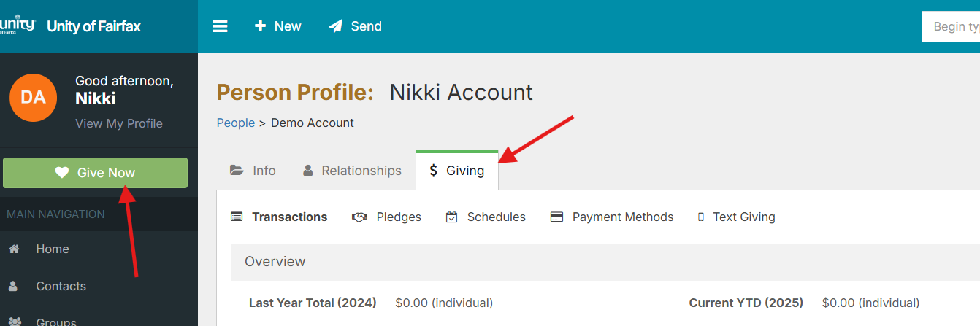This screenshot has width=980, height=326.
Task: Click the green Give Now button
Action: pos(96,173)
